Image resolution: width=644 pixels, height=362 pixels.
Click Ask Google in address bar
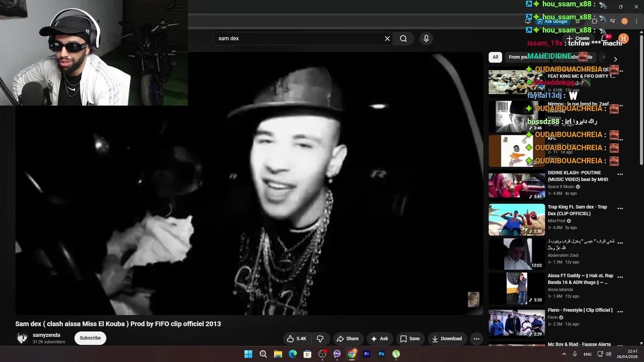pos(553,21)
